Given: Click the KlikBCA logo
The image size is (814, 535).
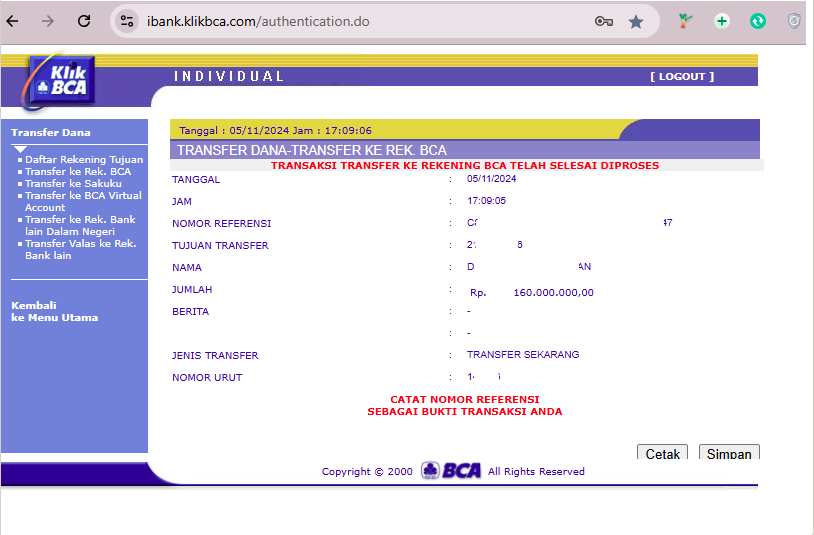Looking at the screenshot, I should pyautogui.click(x=60, y=81).
